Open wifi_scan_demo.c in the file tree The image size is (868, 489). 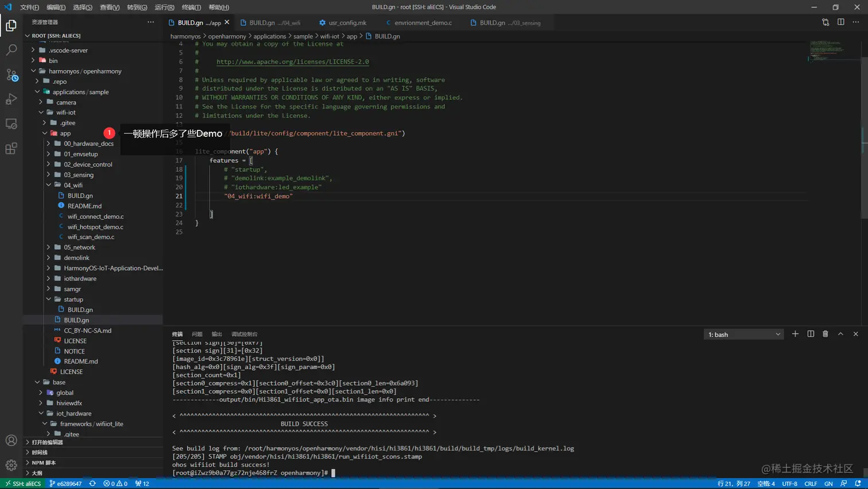click(91, 237)
